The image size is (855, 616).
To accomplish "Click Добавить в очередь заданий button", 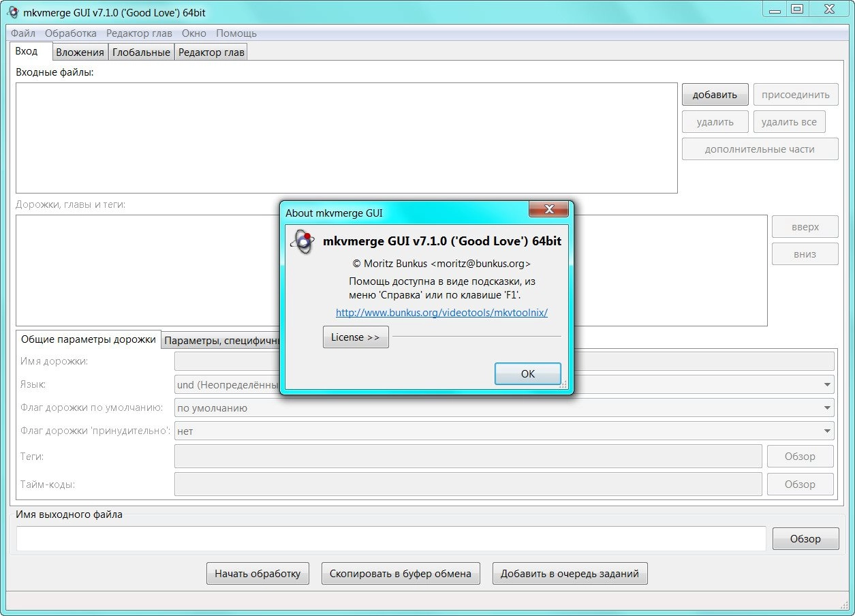I will coord(570,574).
